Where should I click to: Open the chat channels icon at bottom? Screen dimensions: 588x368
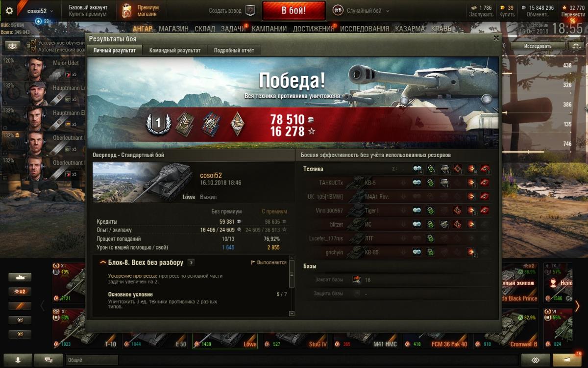(49, 360)
